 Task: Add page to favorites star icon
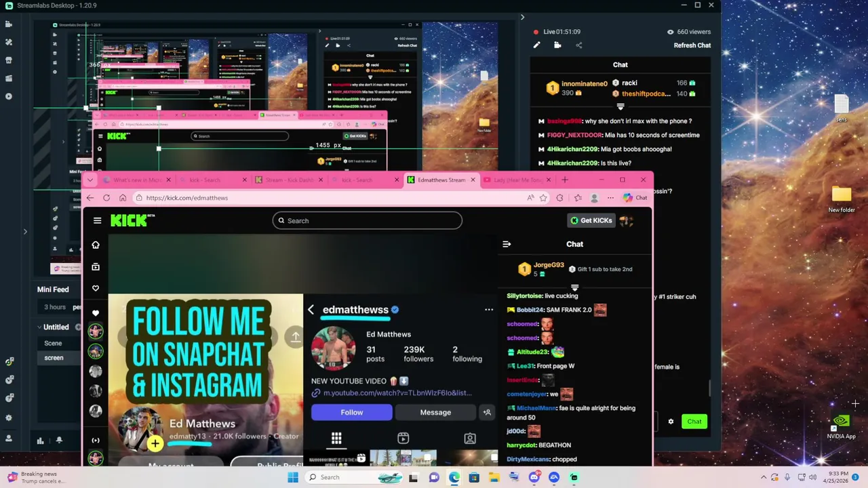tap(543, 198)
